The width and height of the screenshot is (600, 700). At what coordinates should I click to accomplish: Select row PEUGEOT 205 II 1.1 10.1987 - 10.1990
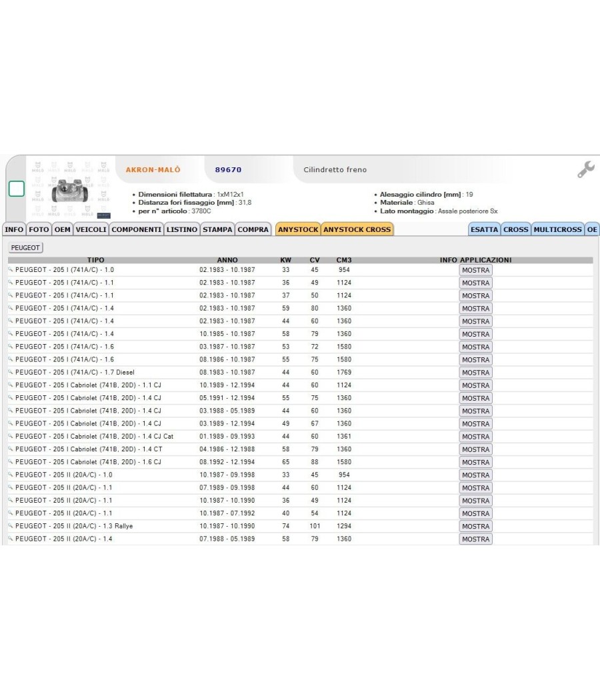pos(300,501)
